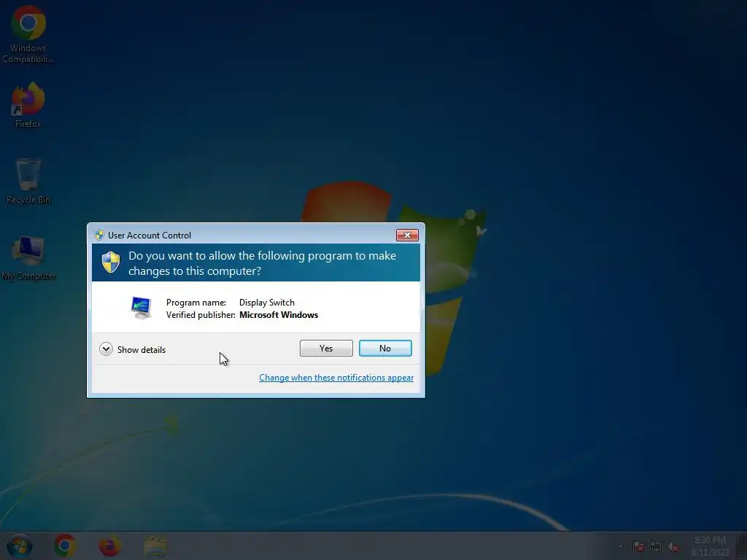Click the UAC shield in the banner
The height and width of the screenshot is (560, 747).
point(111,262)
